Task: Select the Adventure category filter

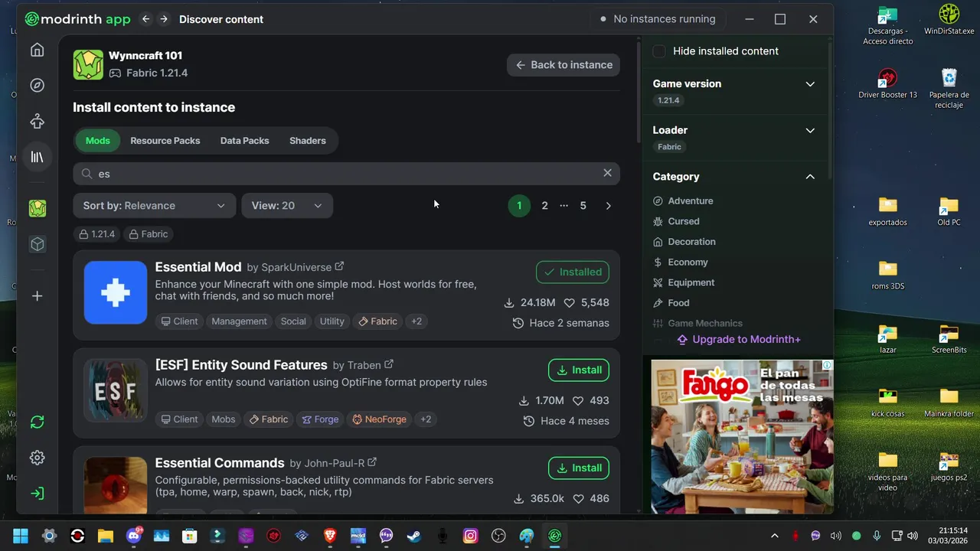Action: tap(683, 201)
